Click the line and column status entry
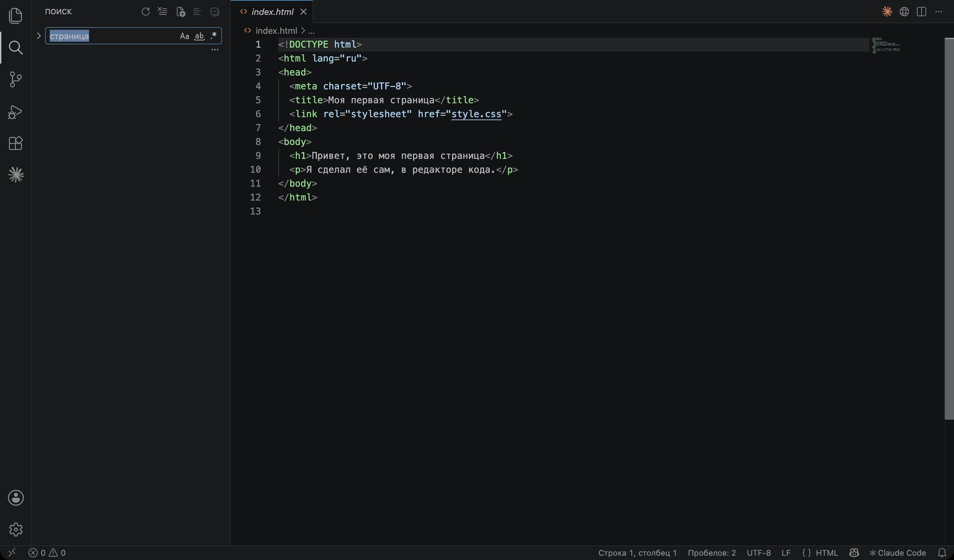Viewport: 954px width, 560px height. pos(637,553)
